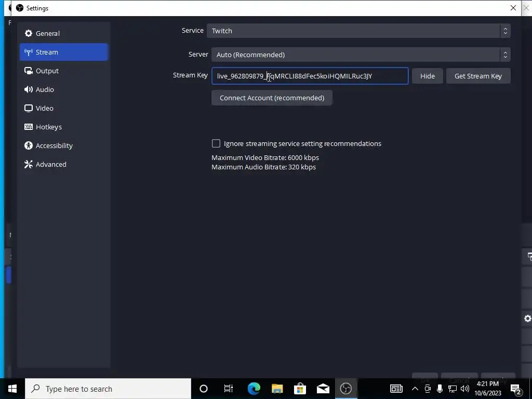Click Connect Account (recommended)
Image resolution: width=532 pixels, height=399 pixels.
[x=272, y=98]
